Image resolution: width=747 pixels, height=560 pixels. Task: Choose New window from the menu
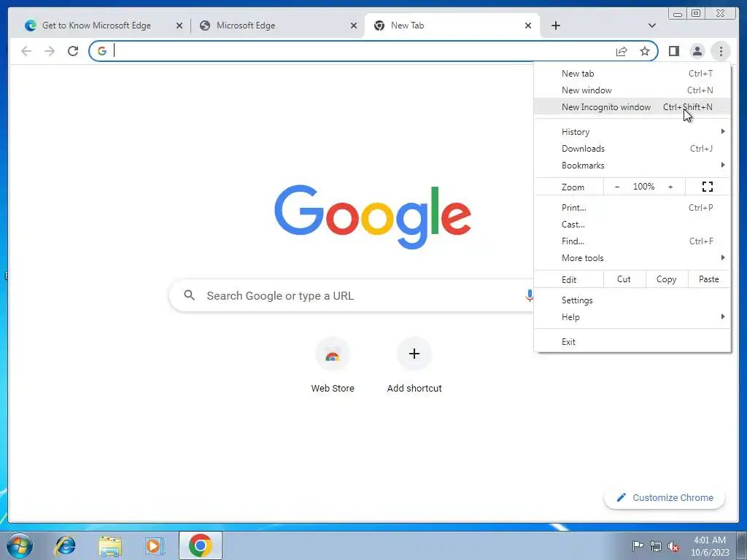632,90
